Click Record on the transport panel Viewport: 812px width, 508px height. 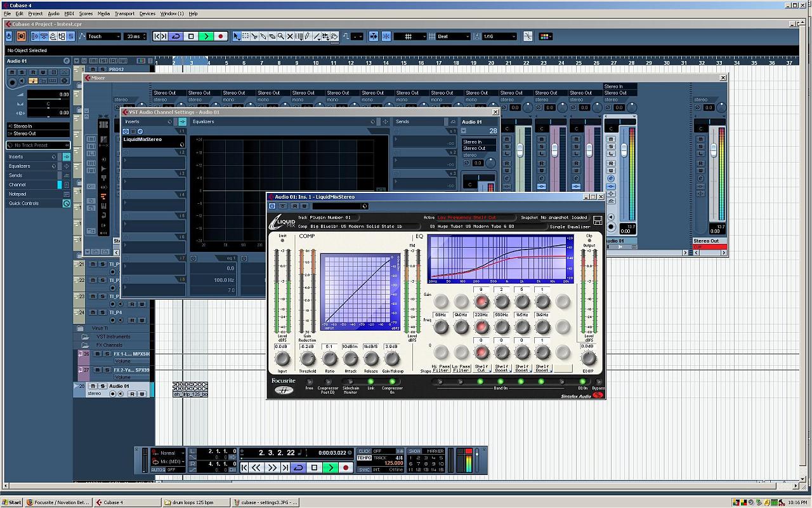(346, 467)
